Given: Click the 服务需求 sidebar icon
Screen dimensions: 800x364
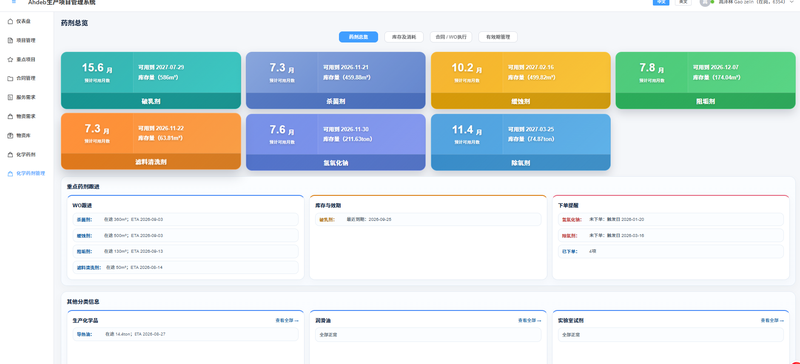Looking at the screenshot, I should point(11,97).
